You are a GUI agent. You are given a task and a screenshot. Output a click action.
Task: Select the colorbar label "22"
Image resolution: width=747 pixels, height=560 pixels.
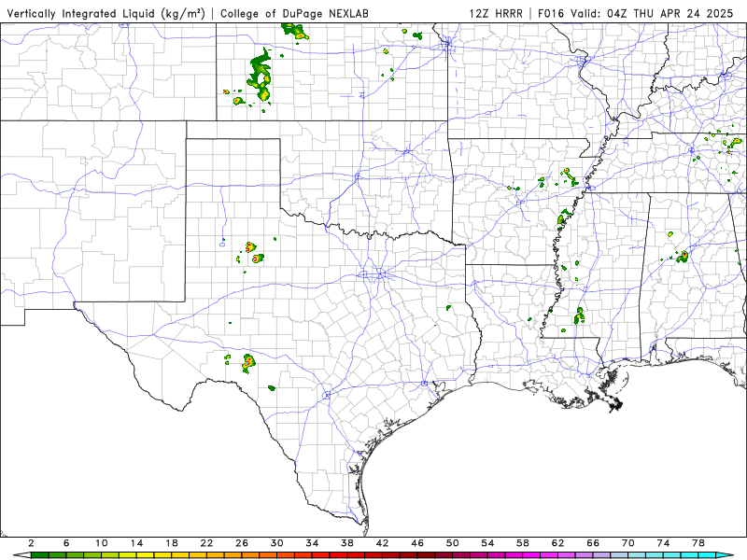pos(206,543)
